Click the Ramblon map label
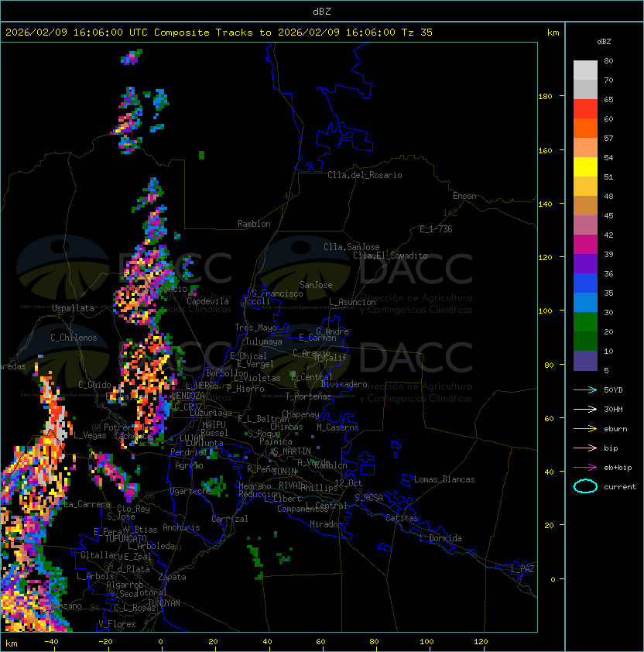Viewport: 644px width, 652px height. click(x=254, y=224)
